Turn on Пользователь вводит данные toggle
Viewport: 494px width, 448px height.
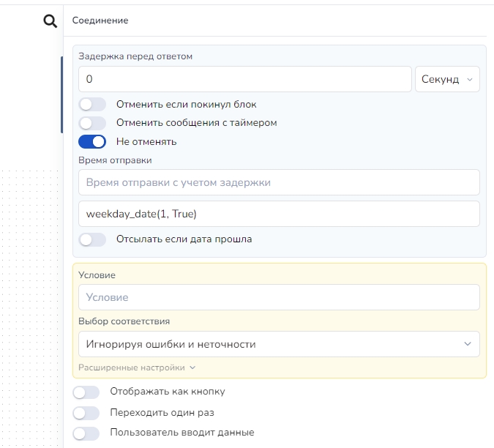click(x=86, y=433)
